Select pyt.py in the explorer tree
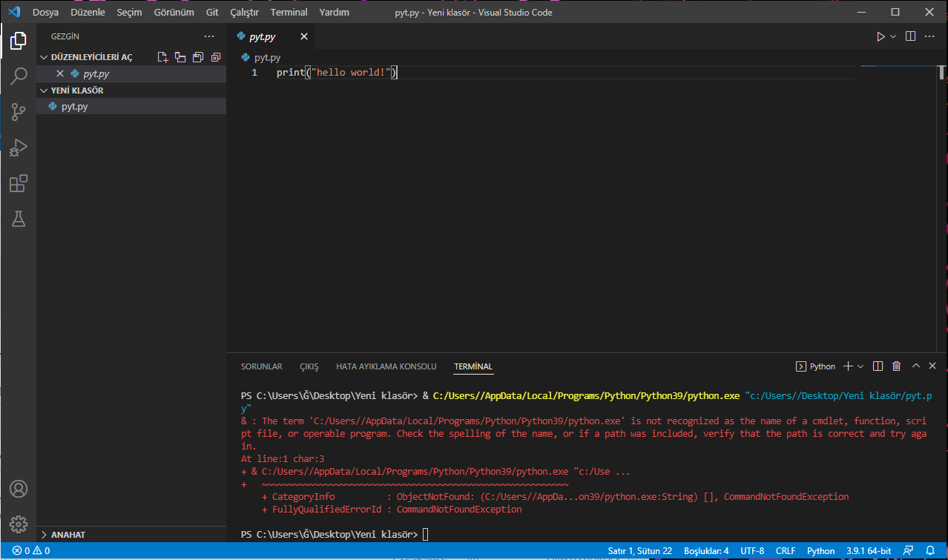Screen dimensions: 948x560 point(75,107)
